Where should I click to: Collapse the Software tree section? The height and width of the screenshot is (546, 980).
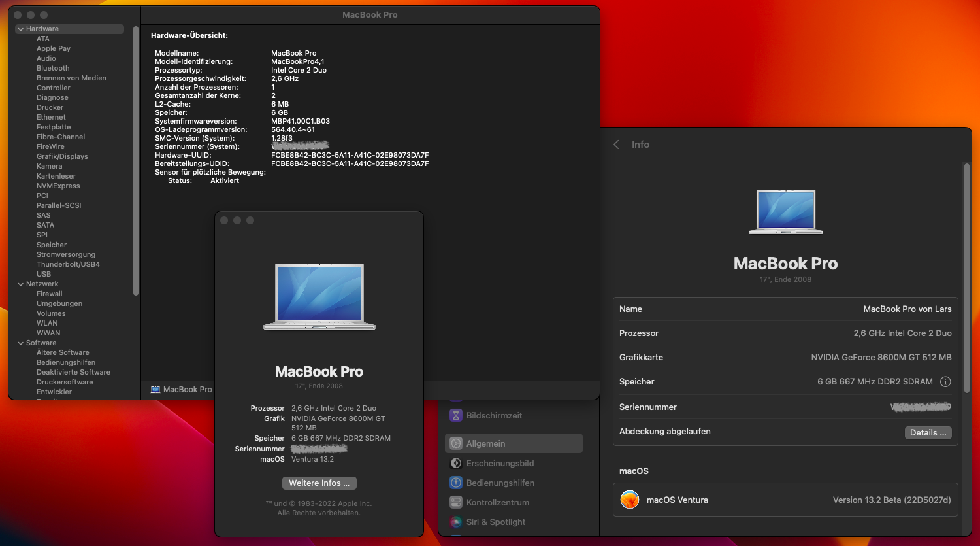tap(20, 343)
